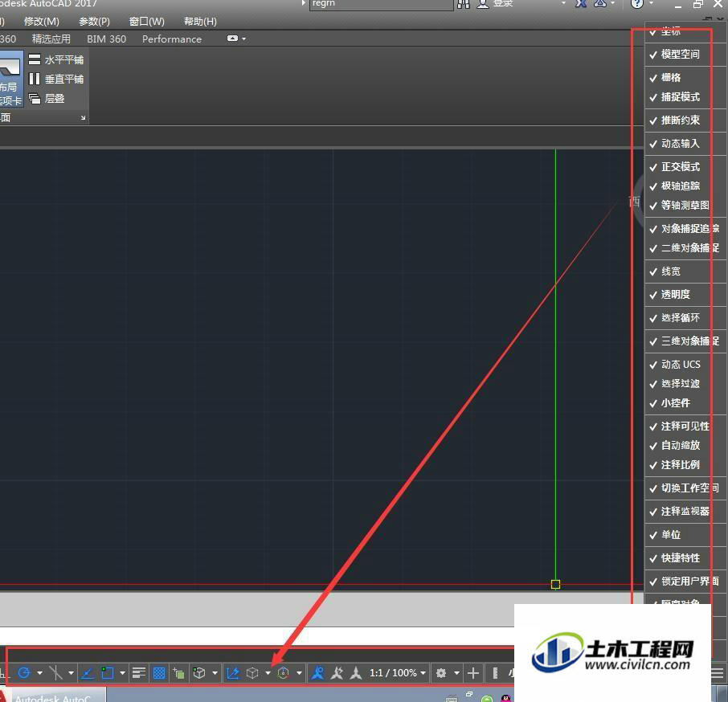Image resolution: width=728 pixels, height=702 pixels.
Task: Click 水平平铺 tile horizontally button
Action: 56,60
